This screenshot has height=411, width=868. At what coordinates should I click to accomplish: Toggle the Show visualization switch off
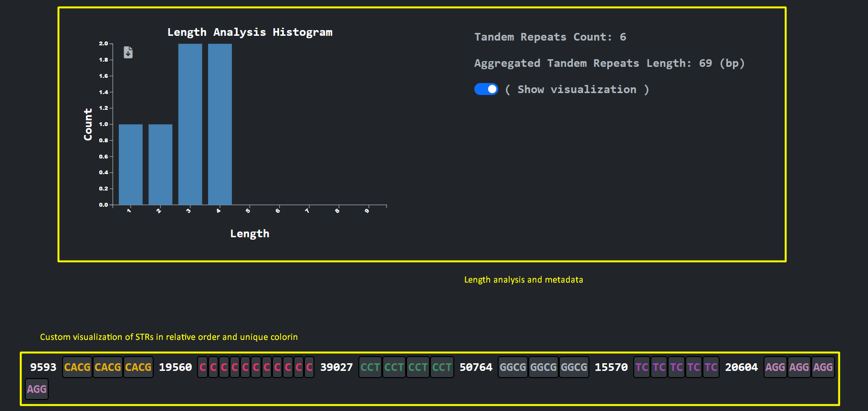tap(486, 89)
